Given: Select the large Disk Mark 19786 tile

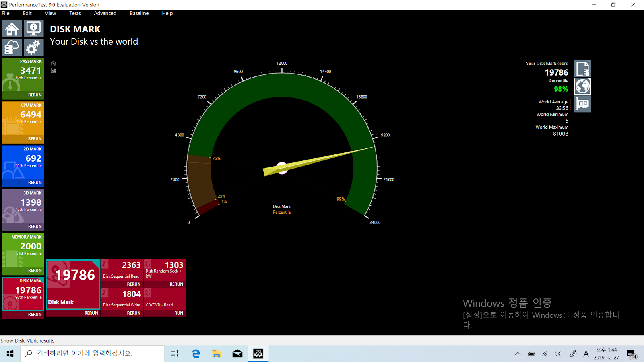Looking at the screenshot, I should pyautogui.click(x=73, y=284).
